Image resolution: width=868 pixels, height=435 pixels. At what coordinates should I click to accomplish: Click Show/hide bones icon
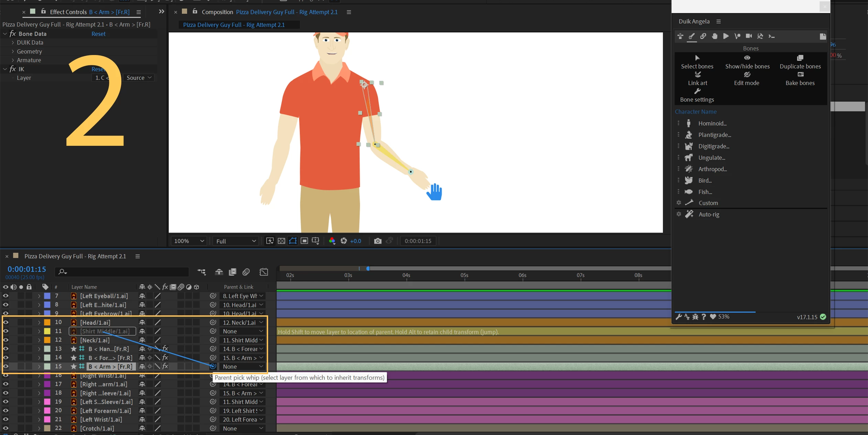pyautogui.click(x=747, y=58)
